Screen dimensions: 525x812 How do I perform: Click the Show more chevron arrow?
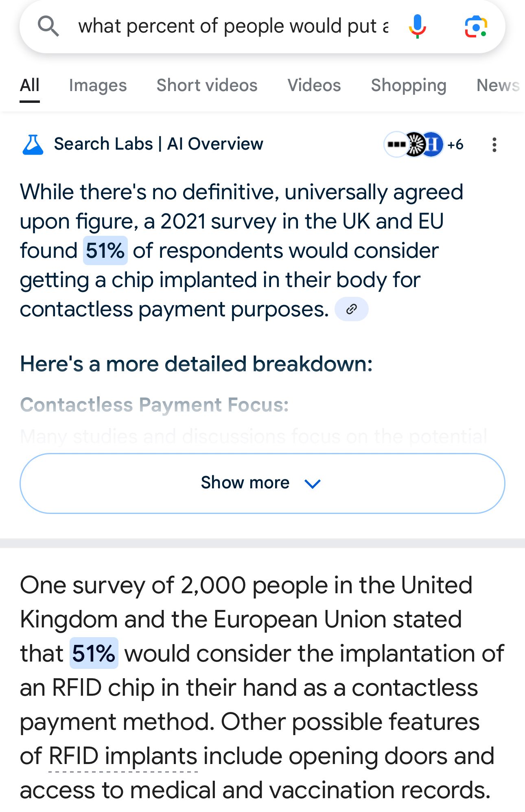click(313, 483)
